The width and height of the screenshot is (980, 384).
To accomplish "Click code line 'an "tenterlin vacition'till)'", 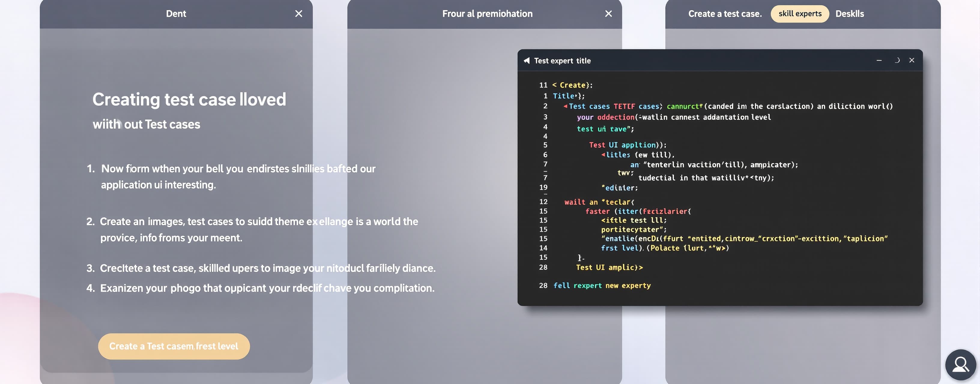I will point(714,165).
